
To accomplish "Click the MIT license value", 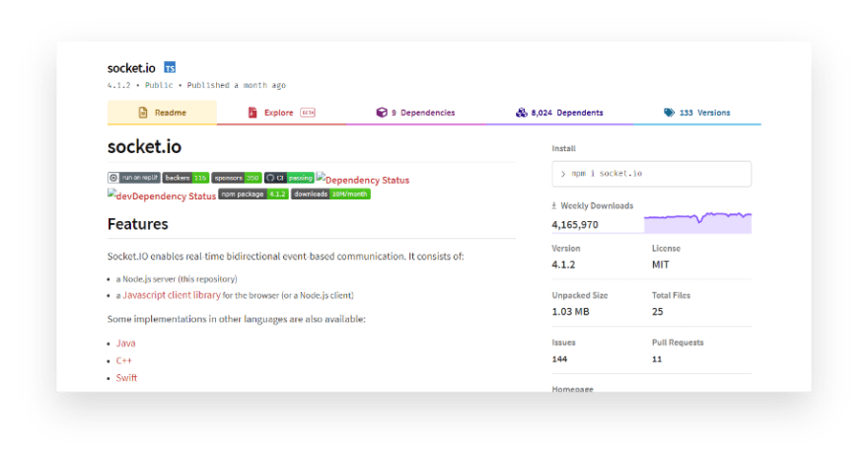I will pyautogui.click(x=661, y=265).
